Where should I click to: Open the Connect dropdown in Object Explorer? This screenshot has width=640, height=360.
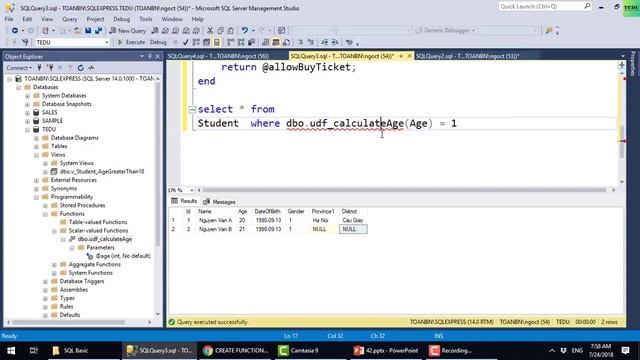point(19,68)
